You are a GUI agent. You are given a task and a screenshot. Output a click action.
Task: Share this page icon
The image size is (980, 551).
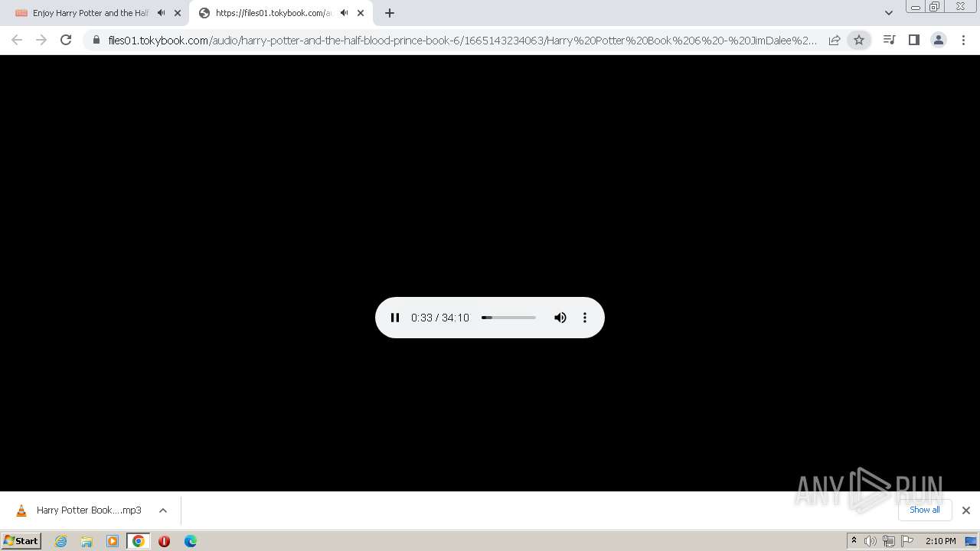(x=835, y=41)
